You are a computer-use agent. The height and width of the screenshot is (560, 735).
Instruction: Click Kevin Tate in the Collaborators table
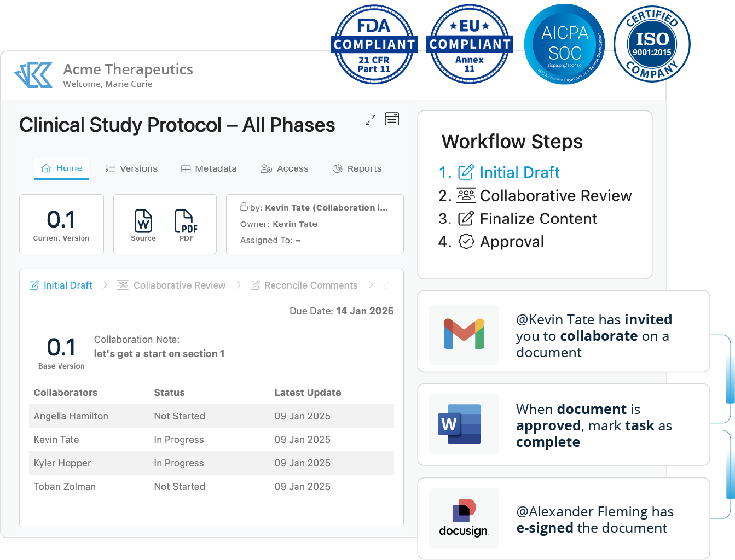[x=56, y=440]
